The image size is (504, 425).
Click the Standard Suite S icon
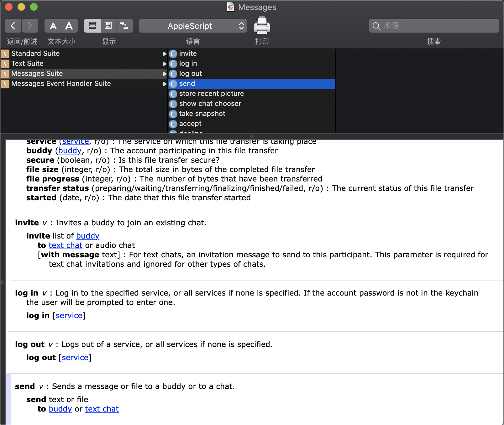click(5, 54)
